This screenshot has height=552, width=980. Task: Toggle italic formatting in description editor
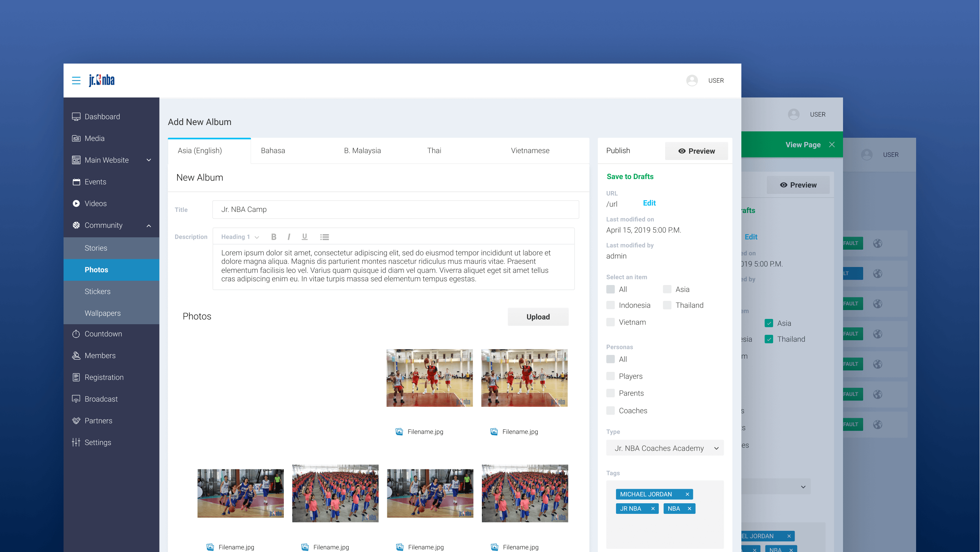pos(289,237)
